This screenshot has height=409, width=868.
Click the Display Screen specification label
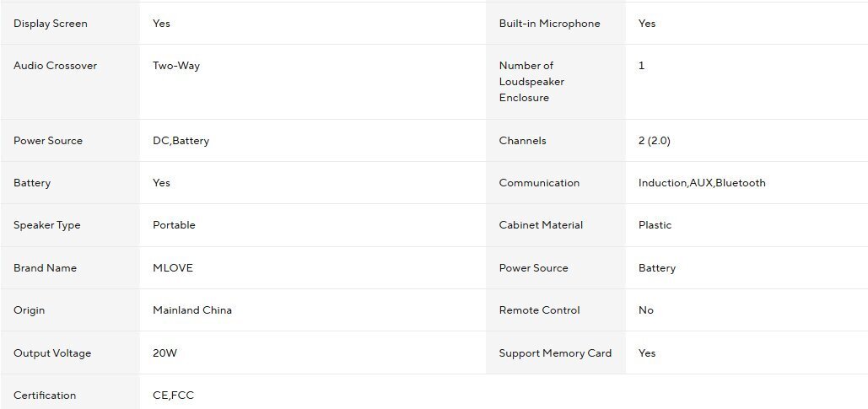51,24
